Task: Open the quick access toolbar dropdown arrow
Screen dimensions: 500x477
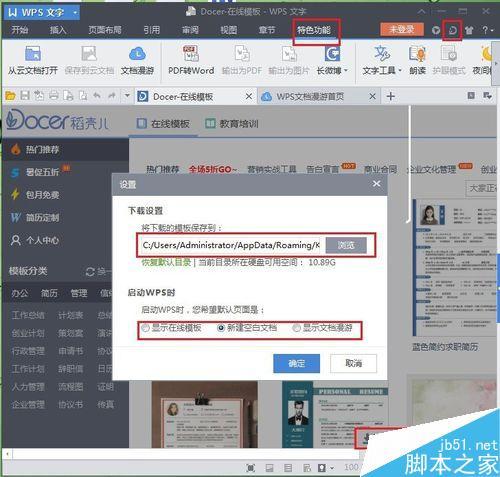Action: [127, 96]
